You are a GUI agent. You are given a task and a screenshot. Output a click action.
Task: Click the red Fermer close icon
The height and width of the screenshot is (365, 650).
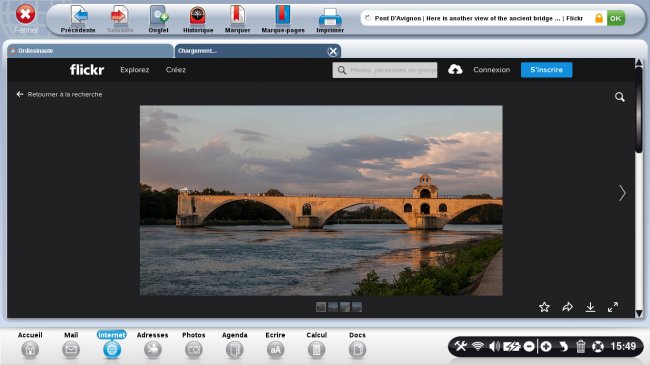coord(26,14)
